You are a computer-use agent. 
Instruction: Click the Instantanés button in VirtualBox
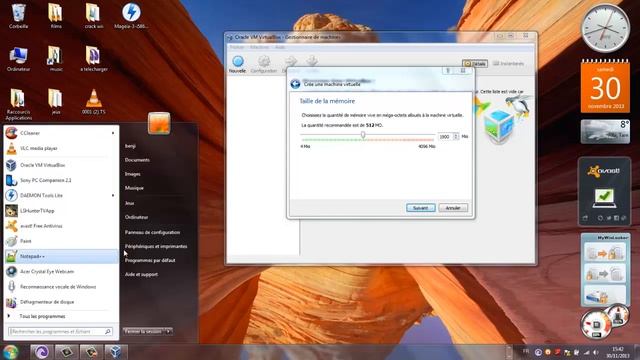(x=509, y=64)
